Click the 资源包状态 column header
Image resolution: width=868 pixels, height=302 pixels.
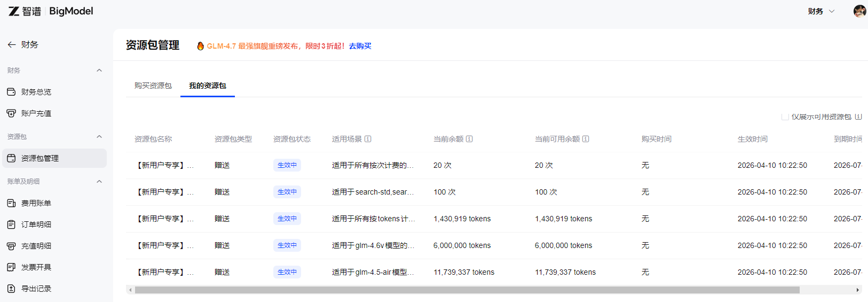(292, 139)
